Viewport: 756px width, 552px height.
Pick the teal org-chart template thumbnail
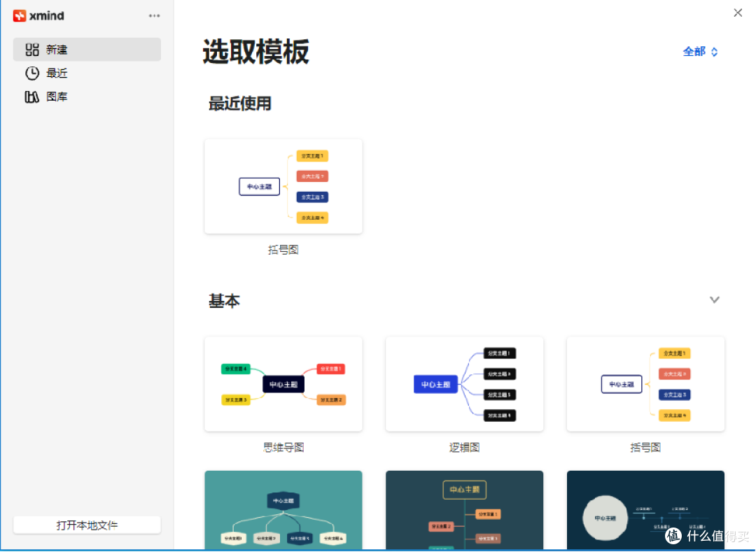click(283, 510)
